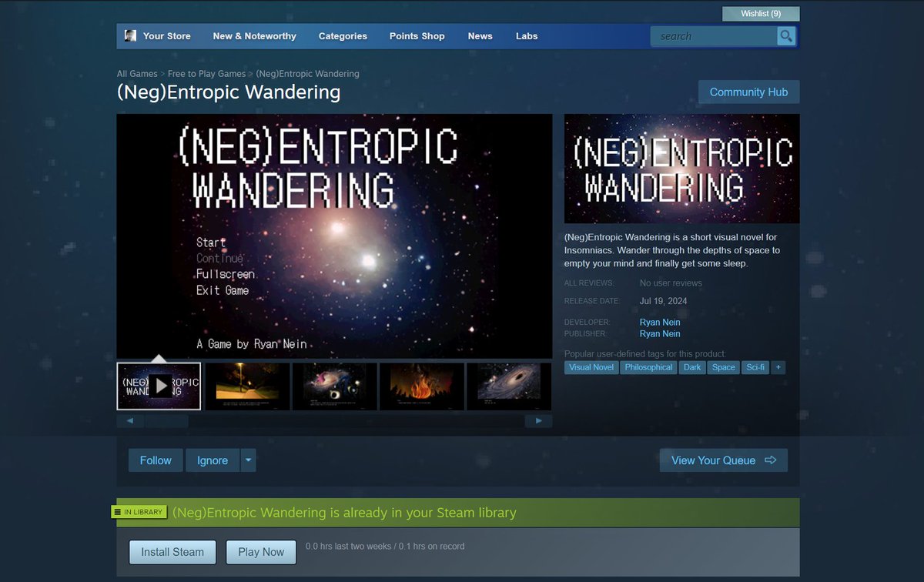Open the Labs tab

(527, 36)
